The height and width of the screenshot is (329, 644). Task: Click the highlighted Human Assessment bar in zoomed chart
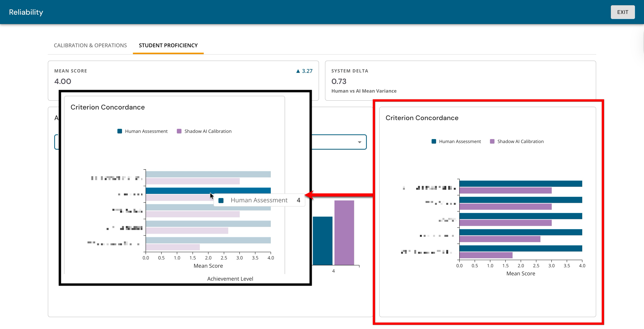208,191
